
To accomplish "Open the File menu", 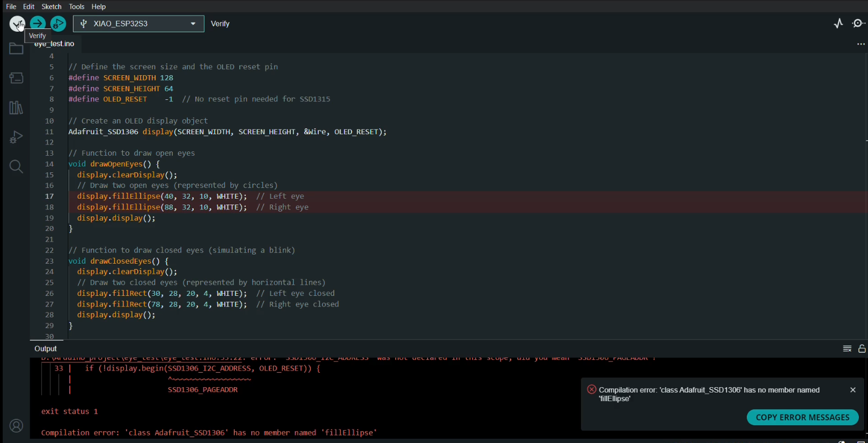I will [11, 6].
